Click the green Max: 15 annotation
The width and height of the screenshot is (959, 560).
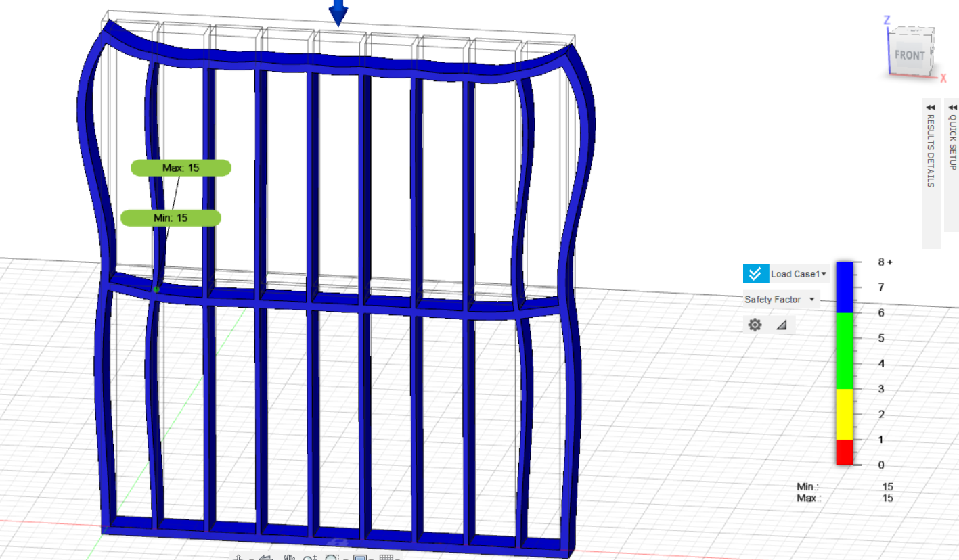click(179, 167)
